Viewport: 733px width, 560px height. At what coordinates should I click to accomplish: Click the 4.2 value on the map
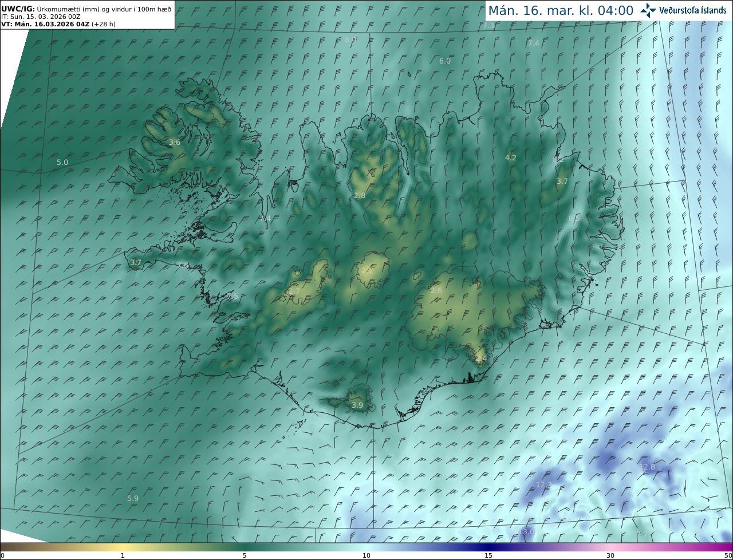pos(510,157)
